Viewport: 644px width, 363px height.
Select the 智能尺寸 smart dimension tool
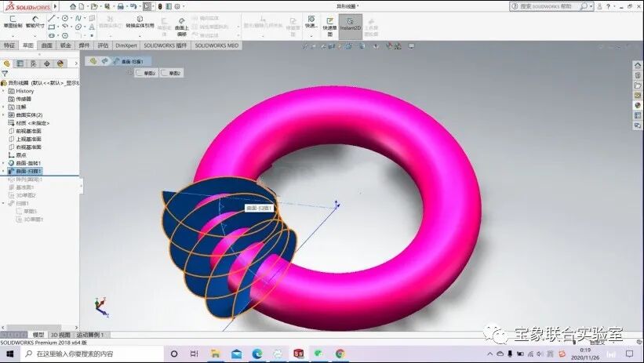(x=35, y=22)
